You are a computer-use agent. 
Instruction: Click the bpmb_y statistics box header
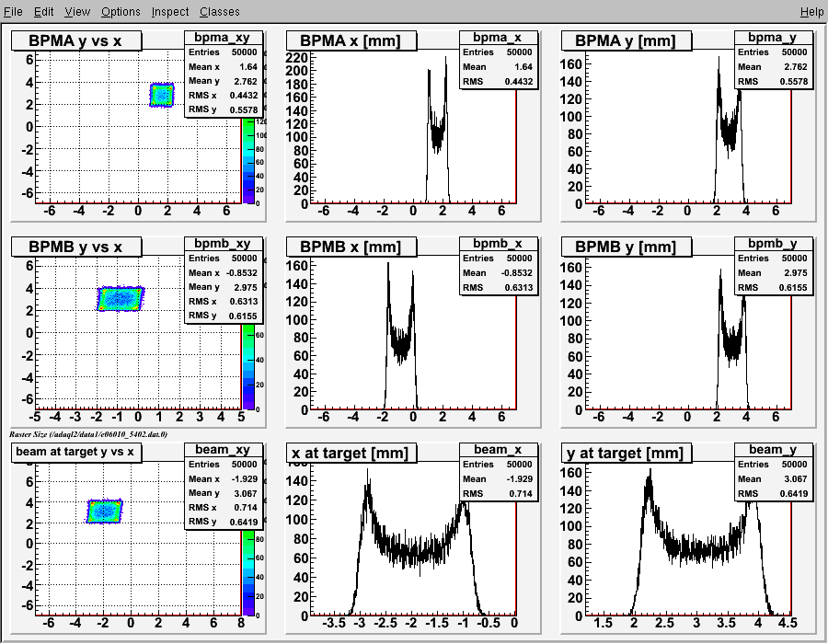[x=774, y=244]
